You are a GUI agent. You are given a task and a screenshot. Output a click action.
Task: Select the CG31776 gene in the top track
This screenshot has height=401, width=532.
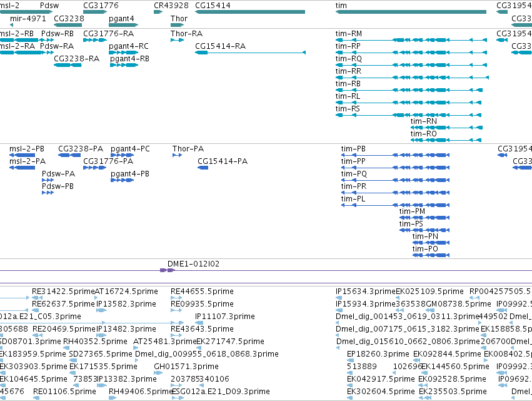[x=95, y=12]
